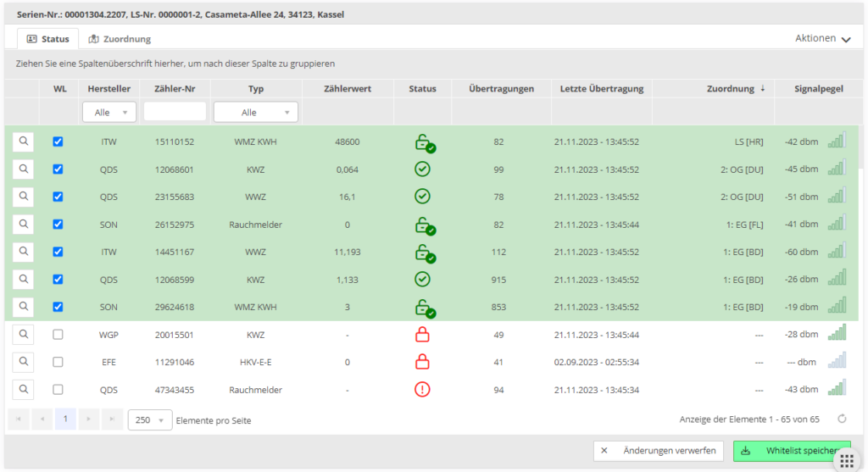Image resolution: width=868 pixels, height=472 pixels.
Task: Open the elements per page dropdown
Action: 149,420
